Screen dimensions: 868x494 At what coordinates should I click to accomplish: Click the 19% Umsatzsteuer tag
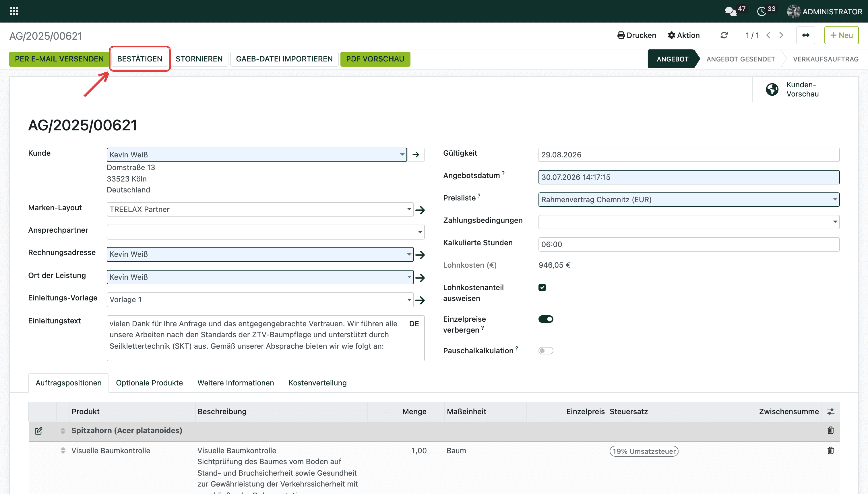coord(644,451)
